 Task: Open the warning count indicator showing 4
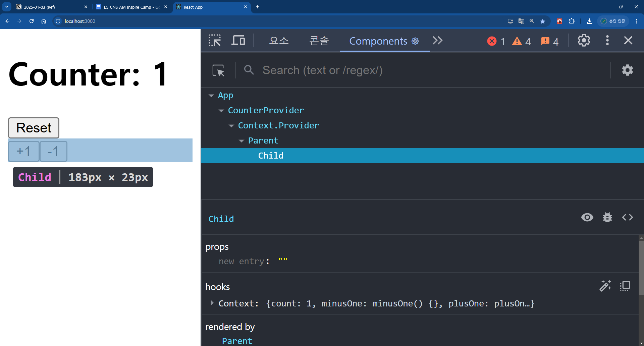coord(521,41)
